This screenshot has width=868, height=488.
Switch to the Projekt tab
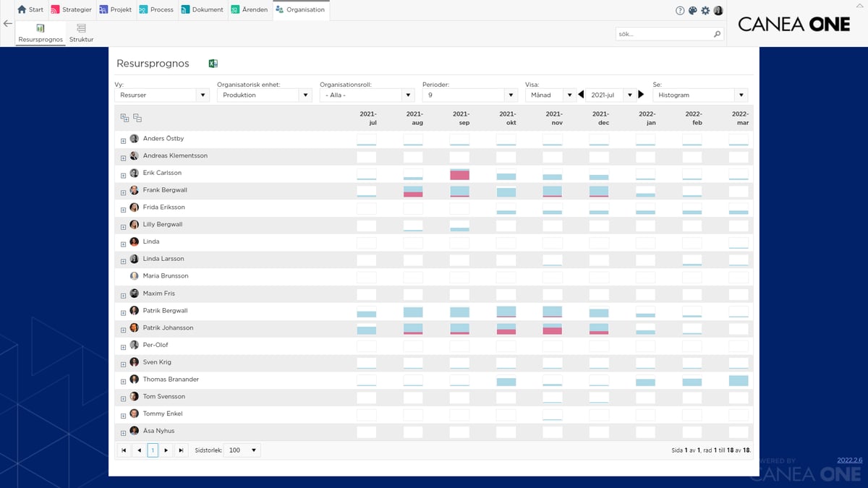click(x=116, y=10)
